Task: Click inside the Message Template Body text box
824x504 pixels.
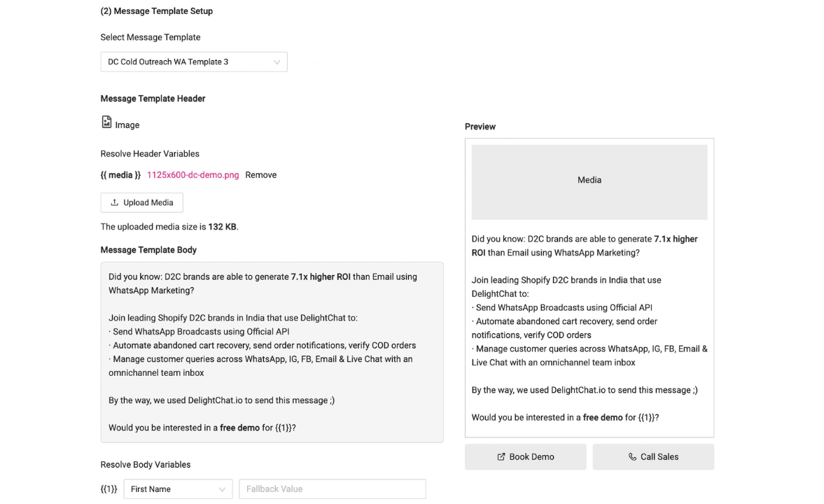Action: click(x=272, y=352)
